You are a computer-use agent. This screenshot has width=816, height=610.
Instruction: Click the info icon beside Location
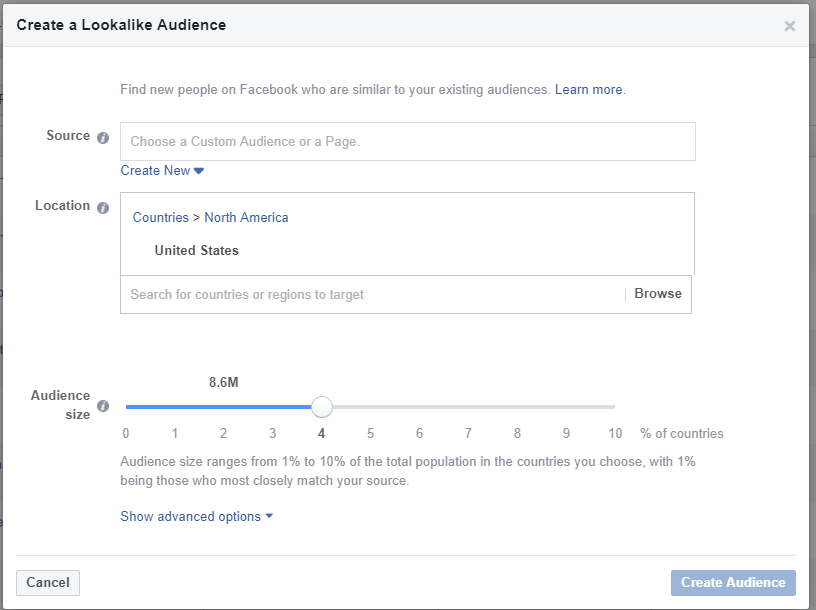point(103,207)
